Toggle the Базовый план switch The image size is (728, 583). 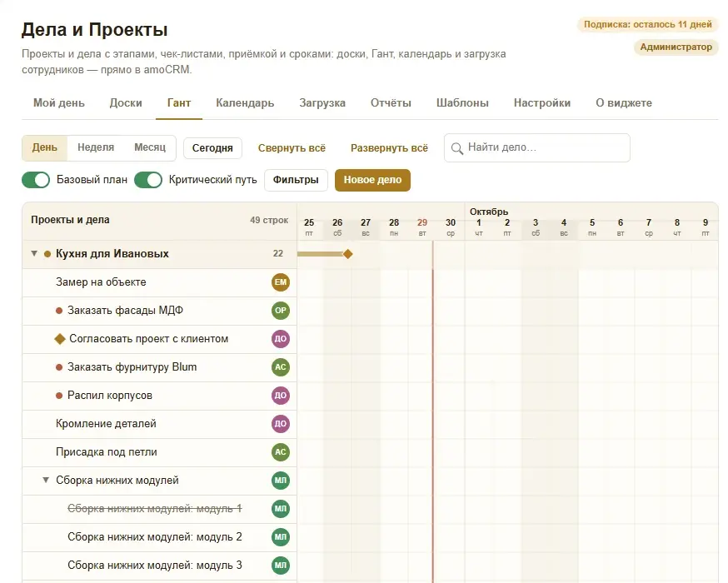coord(36,180)
